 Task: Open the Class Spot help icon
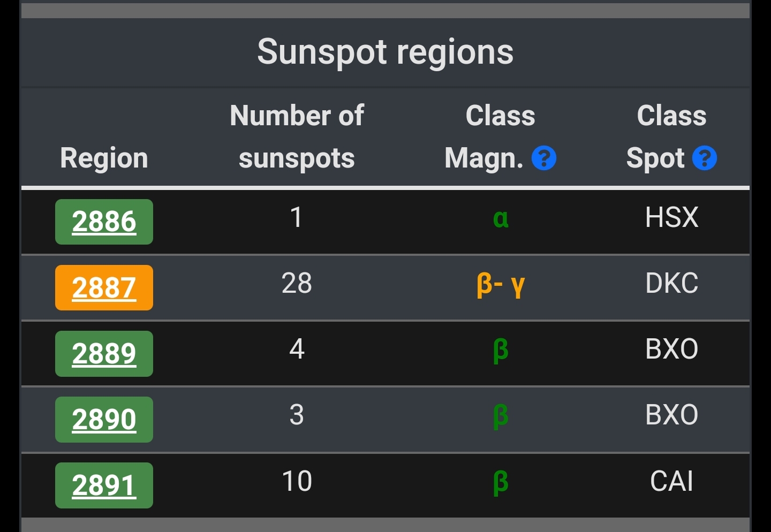705,158
